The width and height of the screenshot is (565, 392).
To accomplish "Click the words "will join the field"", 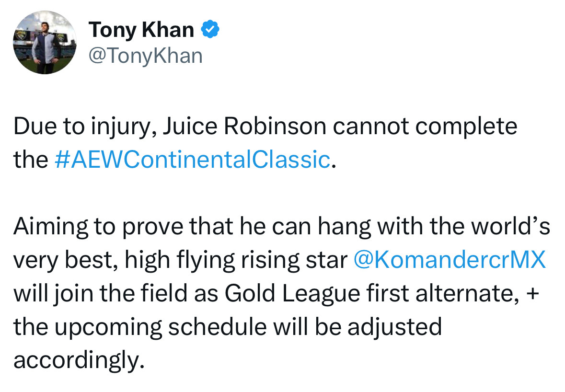I will 101,293.
